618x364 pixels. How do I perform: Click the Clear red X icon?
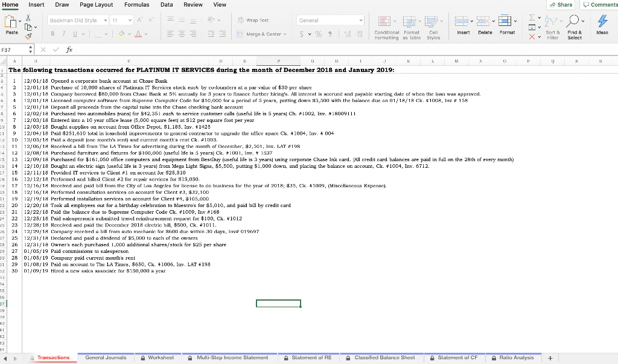click(532, 37)
